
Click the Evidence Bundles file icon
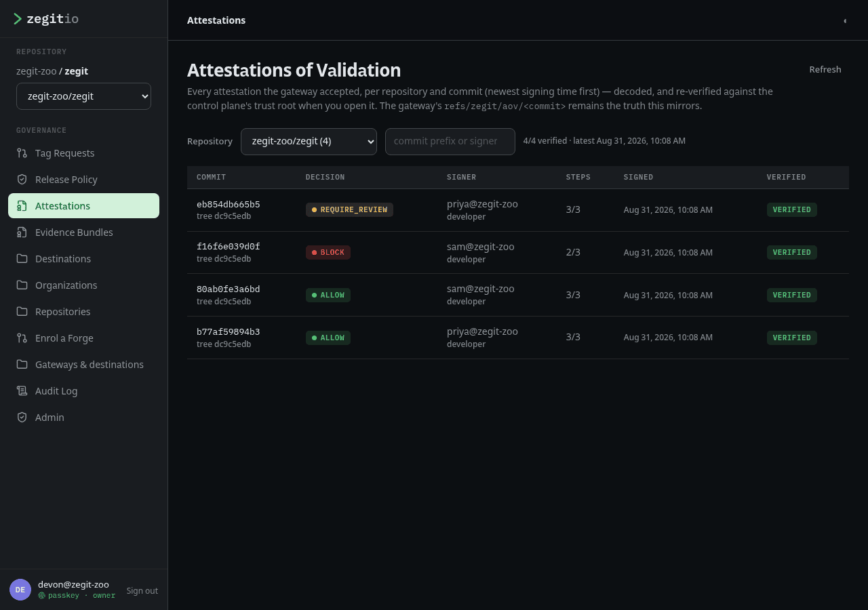pos(22,232)
